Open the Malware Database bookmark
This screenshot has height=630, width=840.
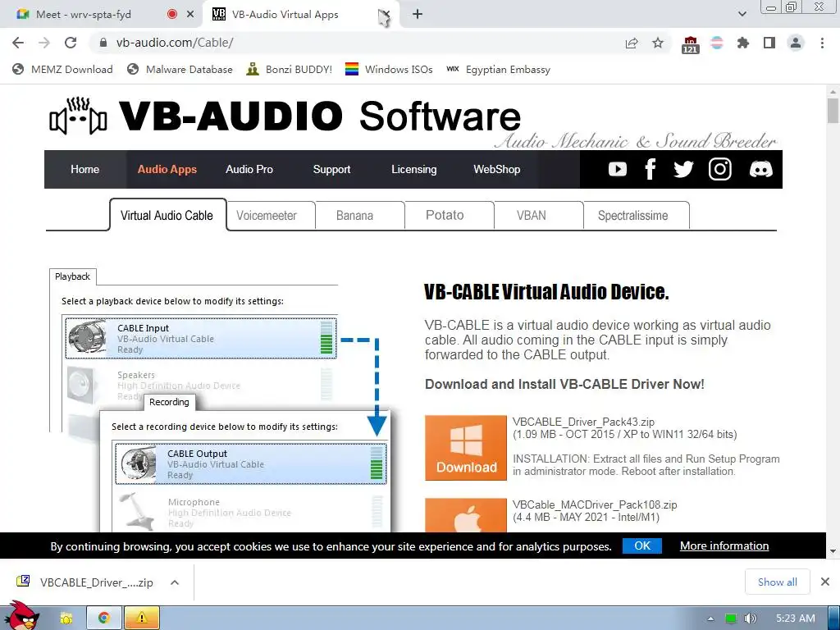[x=180, y=69]
